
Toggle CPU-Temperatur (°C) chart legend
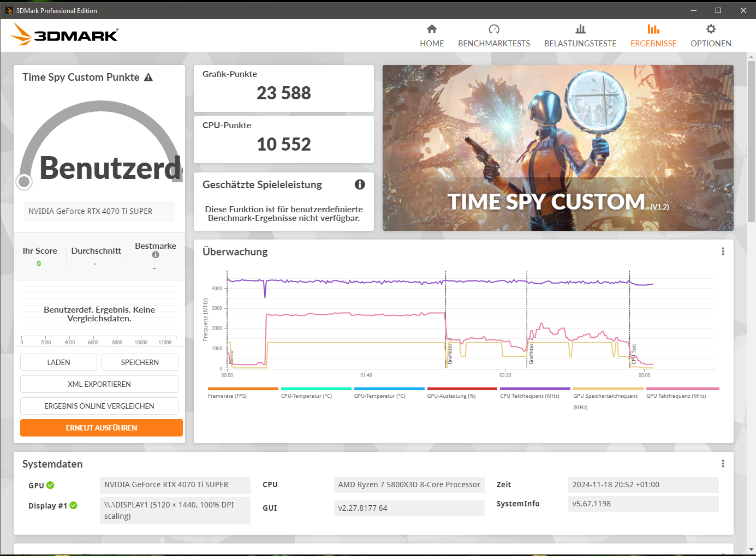point(316,393)
